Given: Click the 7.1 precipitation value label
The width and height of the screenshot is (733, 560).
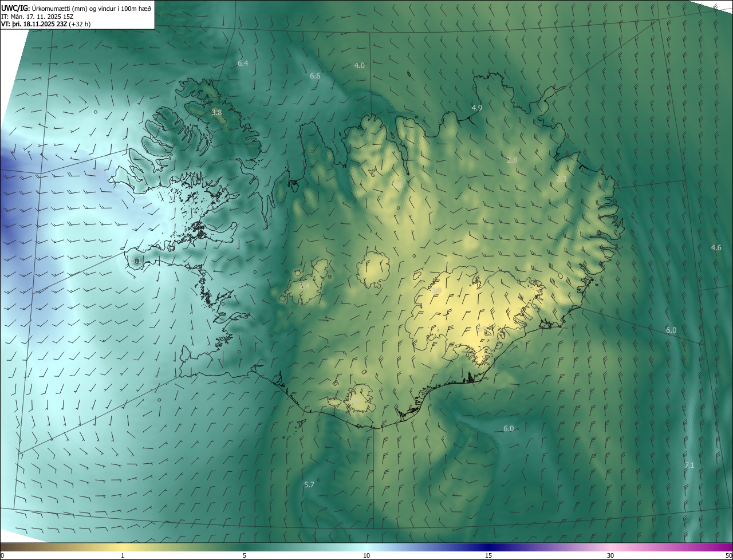Looking at the screenshot, I should [689, 466].
